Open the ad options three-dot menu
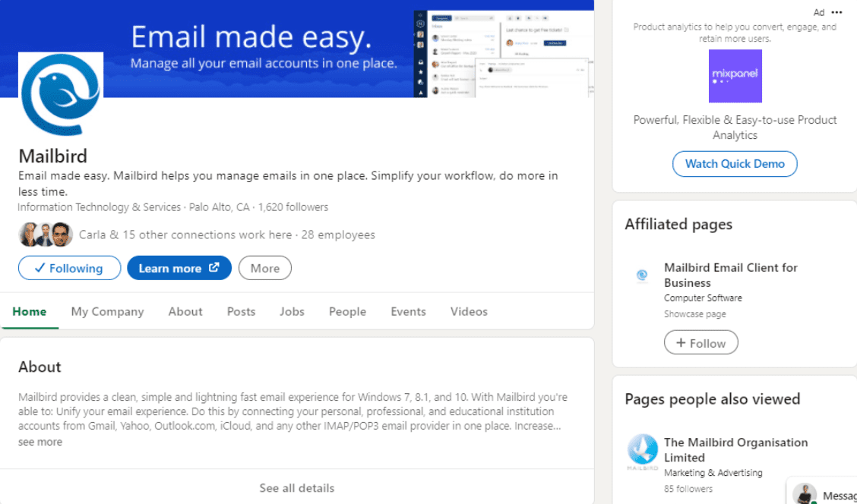 (836, 12)
